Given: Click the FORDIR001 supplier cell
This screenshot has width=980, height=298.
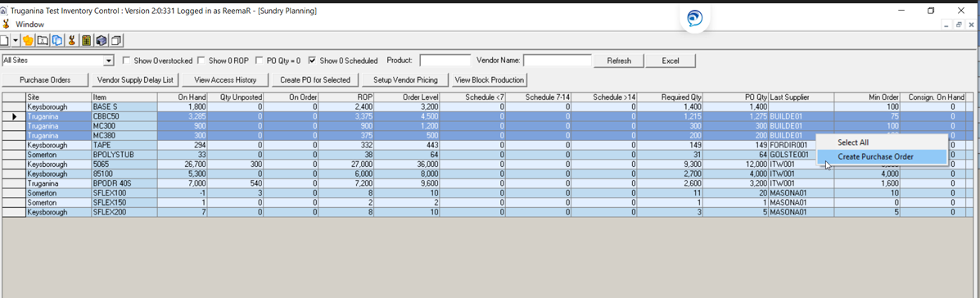Looking at the screenshot, I should [x=802, y=145].
